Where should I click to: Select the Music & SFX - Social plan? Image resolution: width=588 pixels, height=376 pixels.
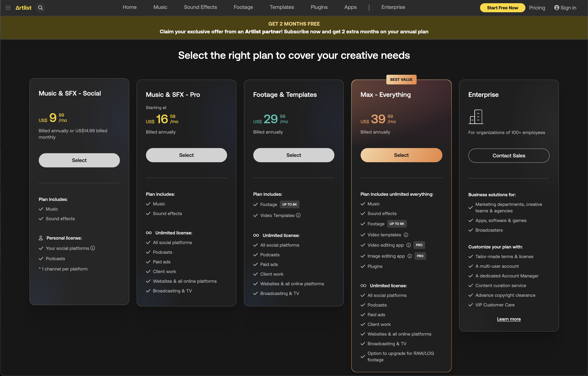79,160
